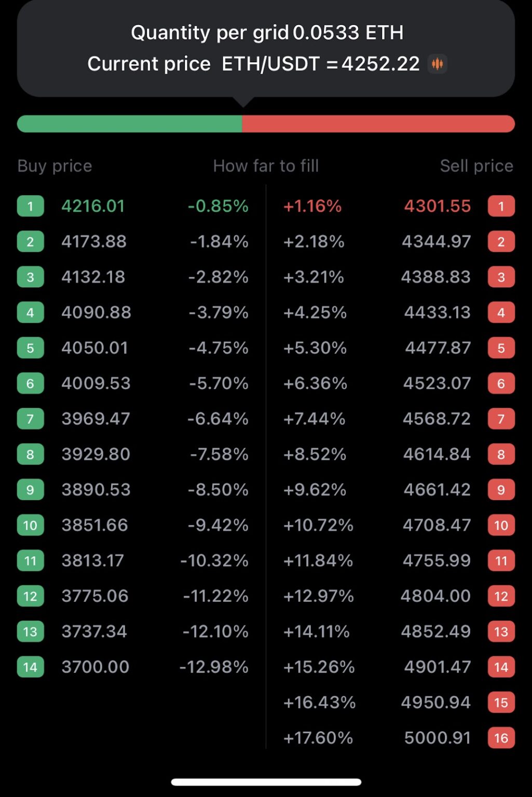Select sell price 4301.55 highlighted in red
Viewport: 532px width, 797px height.
pyautogui.click(x=437, y=206)
